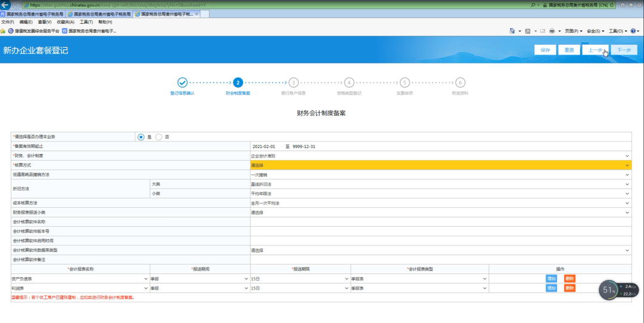Click the refresh icon in the address bar
The image size is (644, 323).
[x=612, y=5]
